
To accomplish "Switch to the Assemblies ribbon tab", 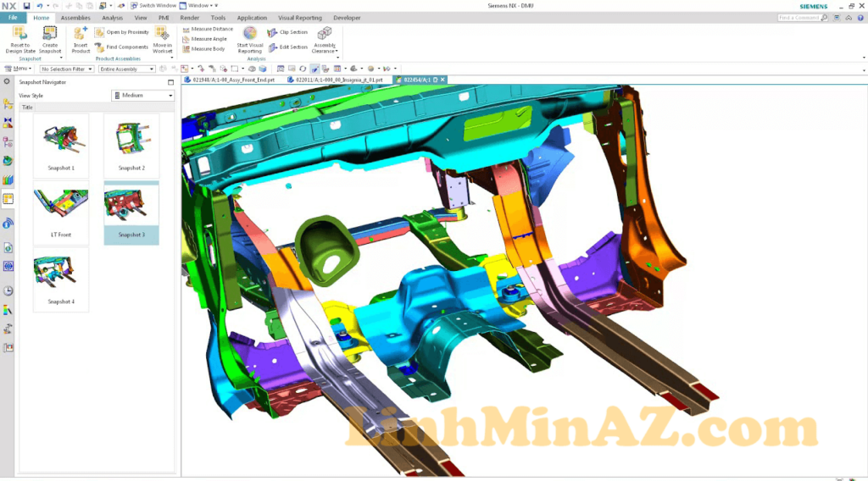I will (x=75, y=18).
